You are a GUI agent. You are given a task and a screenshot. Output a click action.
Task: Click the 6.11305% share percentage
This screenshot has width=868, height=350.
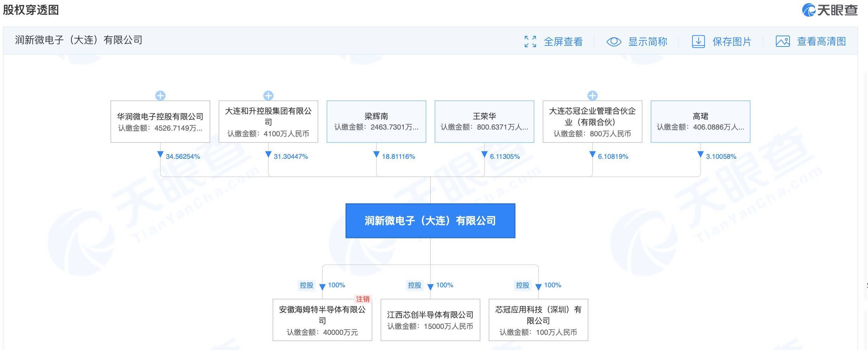click(505, 156)
